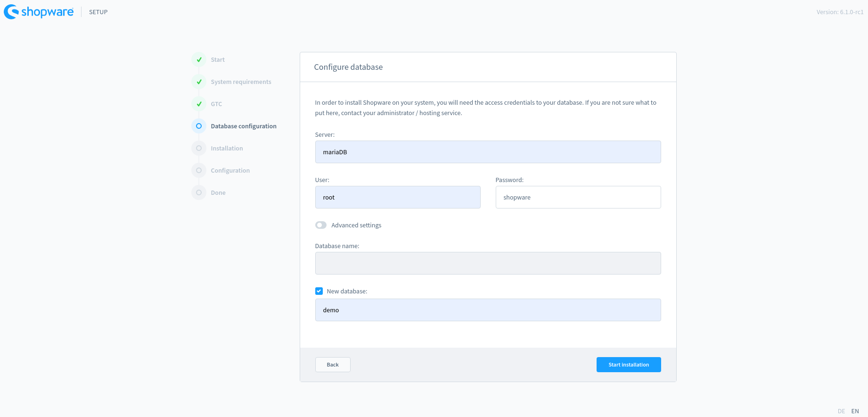Focus the Server input field
The image size is (868, 417).
(x=488, y=152)
